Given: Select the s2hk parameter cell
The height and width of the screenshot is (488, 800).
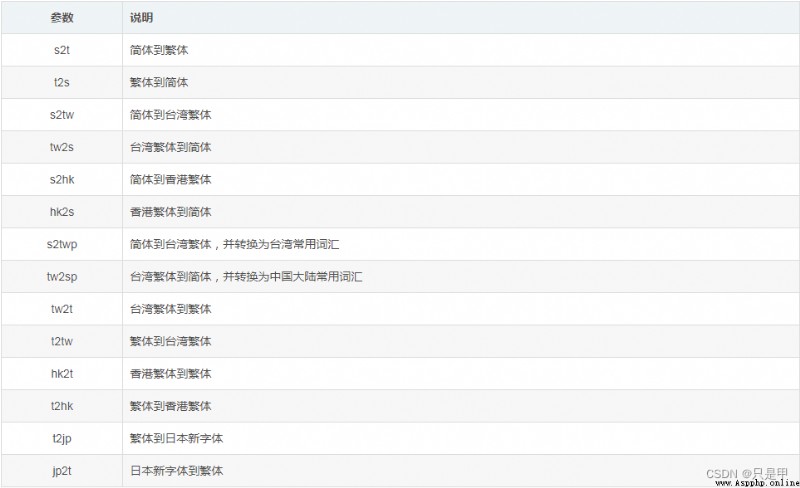Looking at the screenshot, I should point(62,180).
